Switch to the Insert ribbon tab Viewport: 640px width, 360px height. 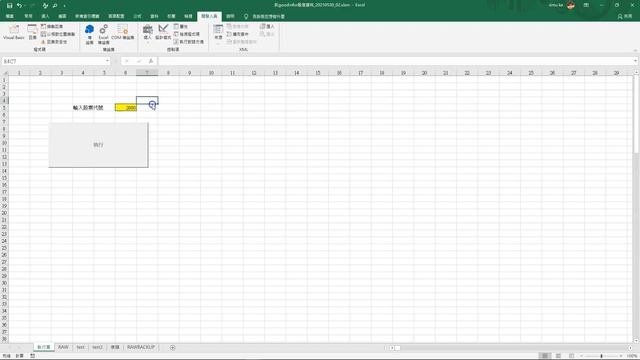45,16
